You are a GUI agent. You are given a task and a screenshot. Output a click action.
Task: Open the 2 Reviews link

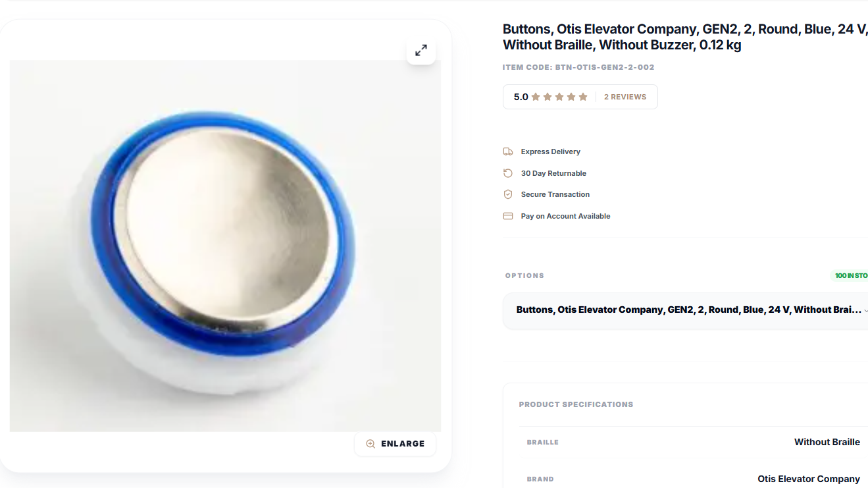(625, 97)
